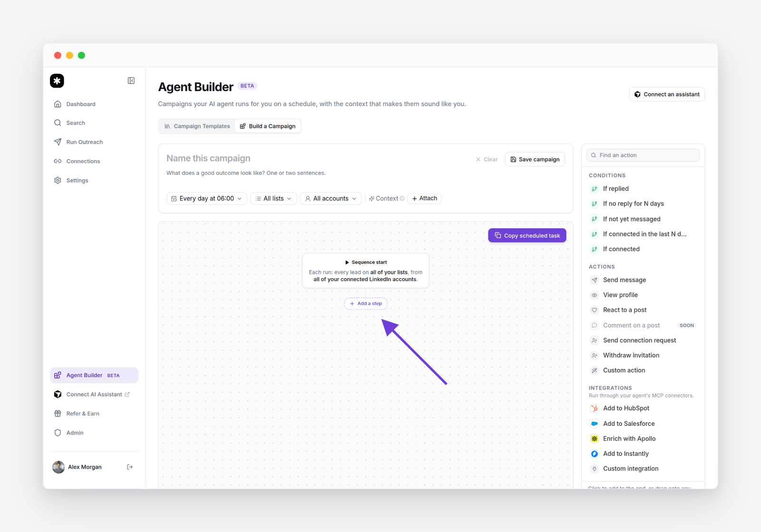The height and width of the screenshot is (532, 761).
Task: Select the Build a Campaign tab
Action: pyautogui.click(x=268, y=126)
